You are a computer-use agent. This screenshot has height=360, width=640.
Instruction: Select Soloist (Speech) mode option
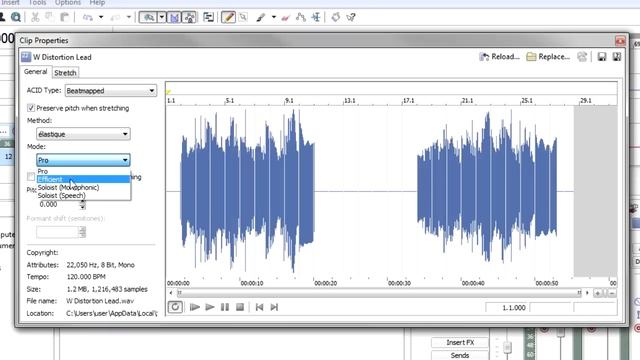pos(83,196)
